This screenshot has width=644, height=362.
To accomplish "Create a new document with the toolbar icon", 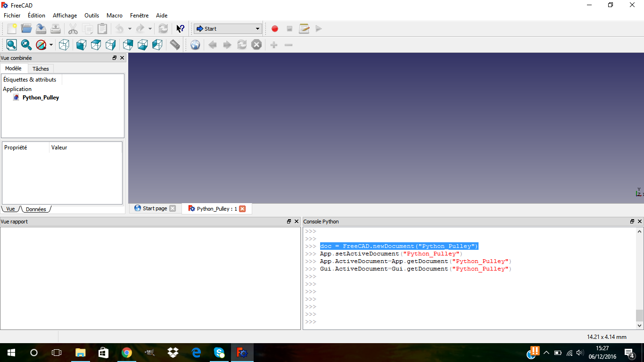I will [12, 29].
